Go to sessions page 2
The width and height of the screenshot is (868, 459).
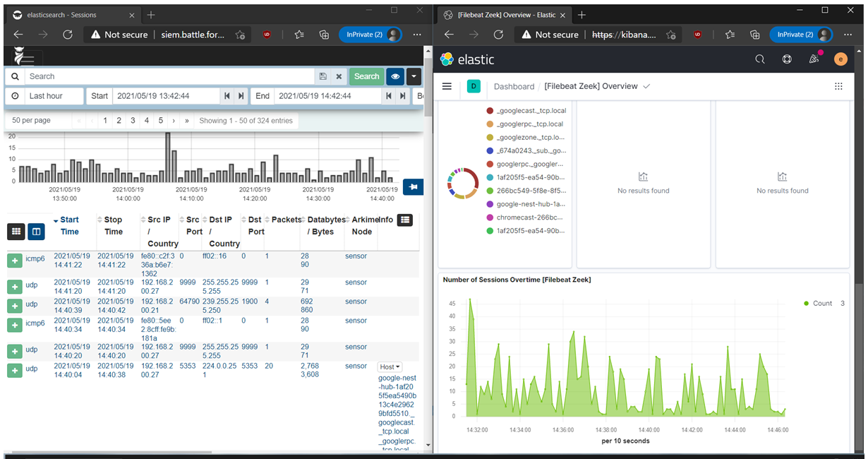coord(119,121)
